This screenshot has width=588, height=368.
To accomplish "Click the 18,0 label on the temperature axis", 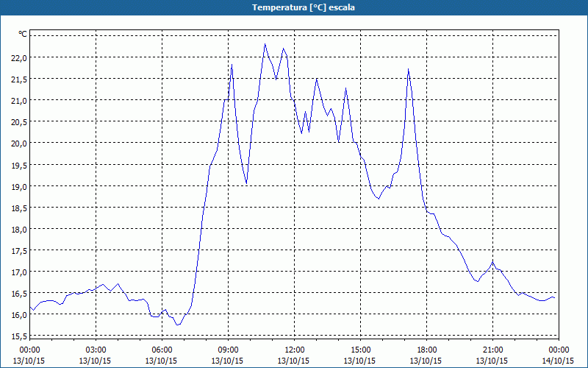I will tap(21, 229).
